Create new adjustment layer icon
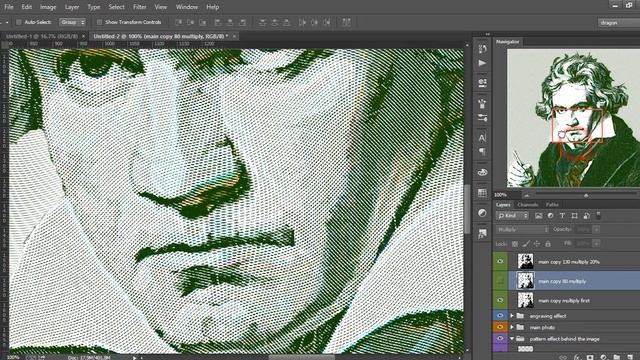This screenshot has width=640, height=360. [x=603, y=357]
